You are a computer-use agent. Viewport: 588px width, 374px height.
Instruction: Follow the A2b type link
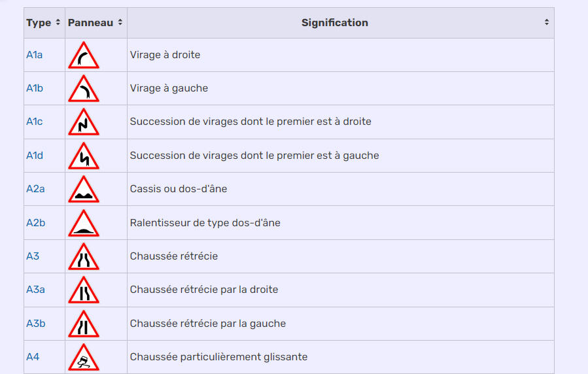tap(35, 222)
